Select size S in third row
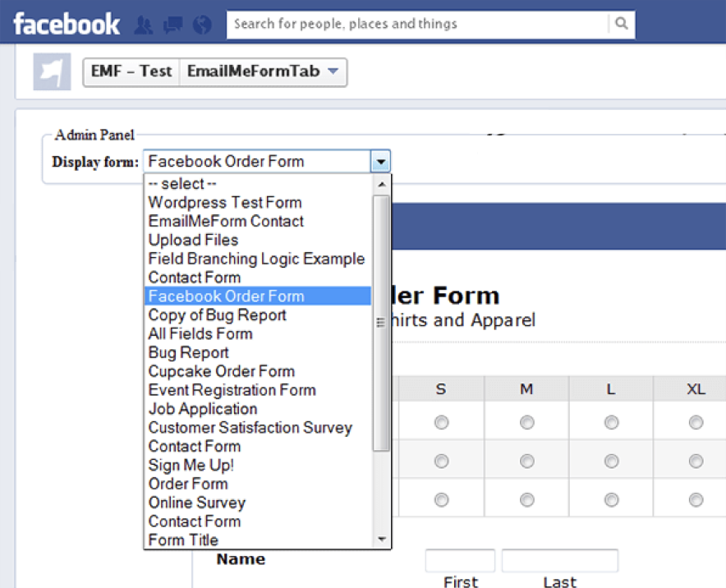Image resolution: width=726 pixels, height=588 pixels. coord(441,500)
